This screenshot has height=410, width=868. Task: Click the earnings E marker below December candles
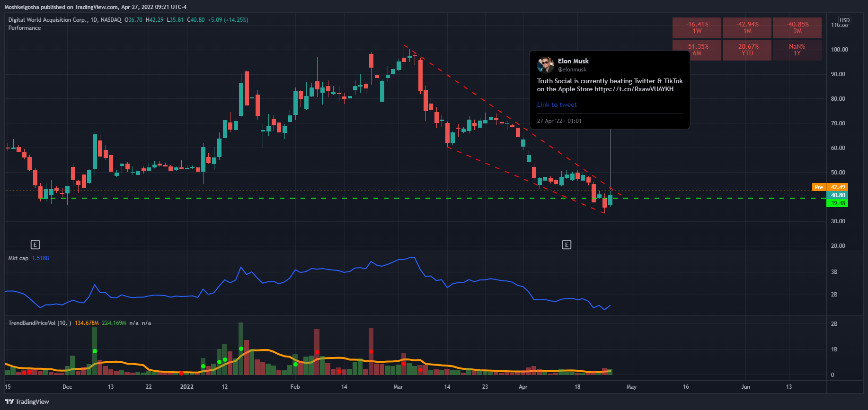[x=35, y=244]
